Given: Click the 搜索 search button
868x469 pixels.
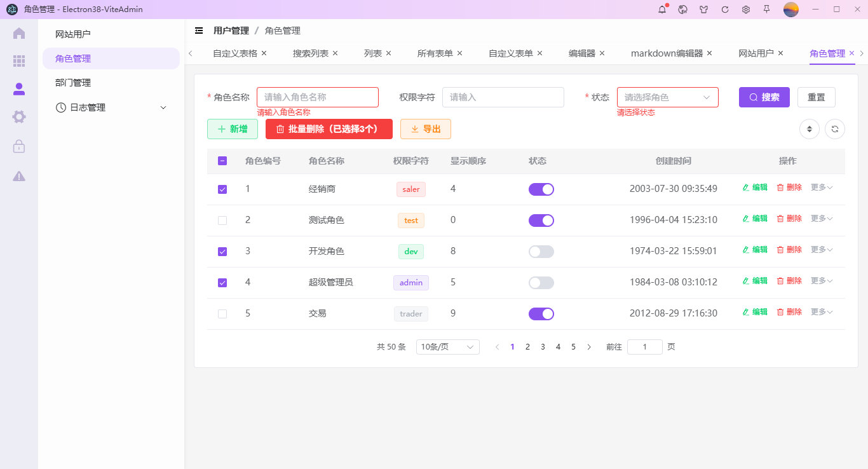Looking at the screenshot, I should [764, 97].
